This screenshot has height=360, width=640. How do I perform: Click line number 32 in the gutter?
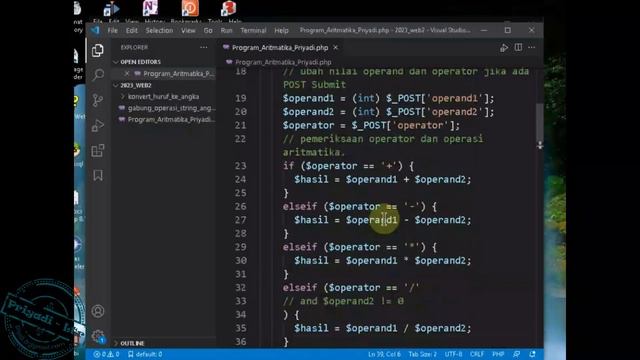[240, 288]
